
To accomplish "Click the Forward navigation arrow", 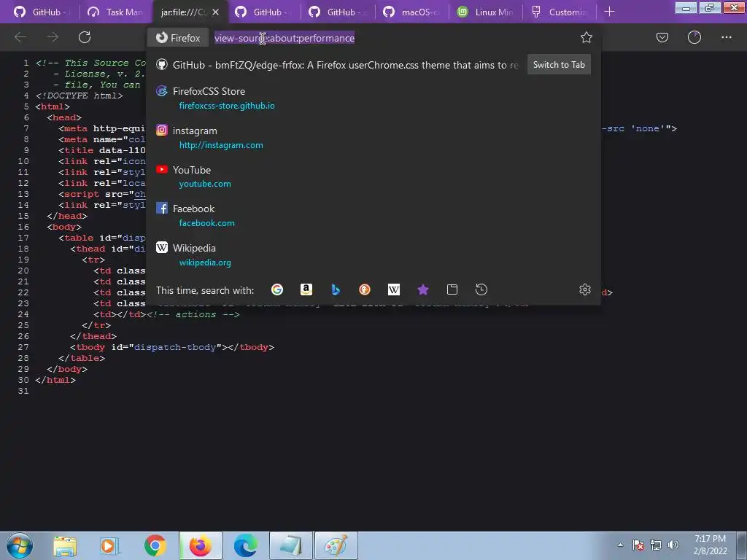I will pyautogui.click(x=53, y=37).
